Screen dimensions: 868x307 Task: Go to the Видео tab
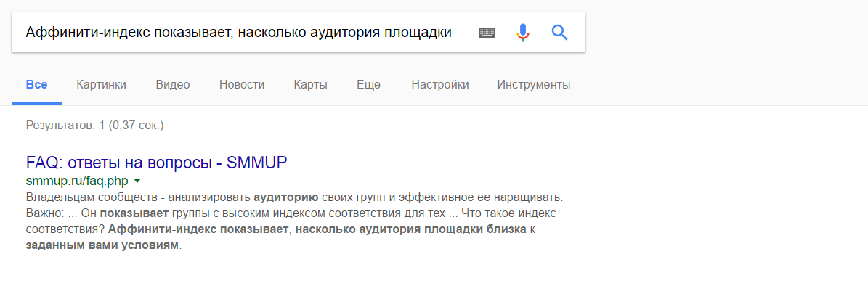click(x=173, y=85)
